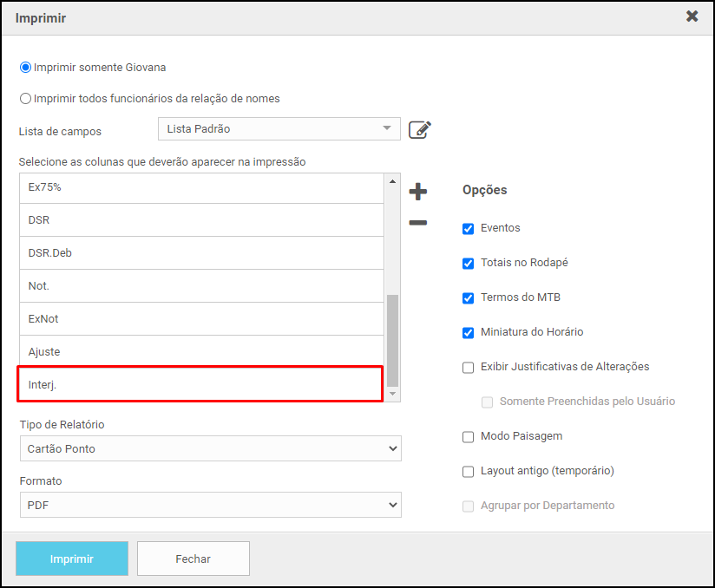Image resolution: width=715 pixels, height=588 pixels.
Task: Enable Modo Paisagem checkbox
Action: pyautogui.click(x=469, y=436)
